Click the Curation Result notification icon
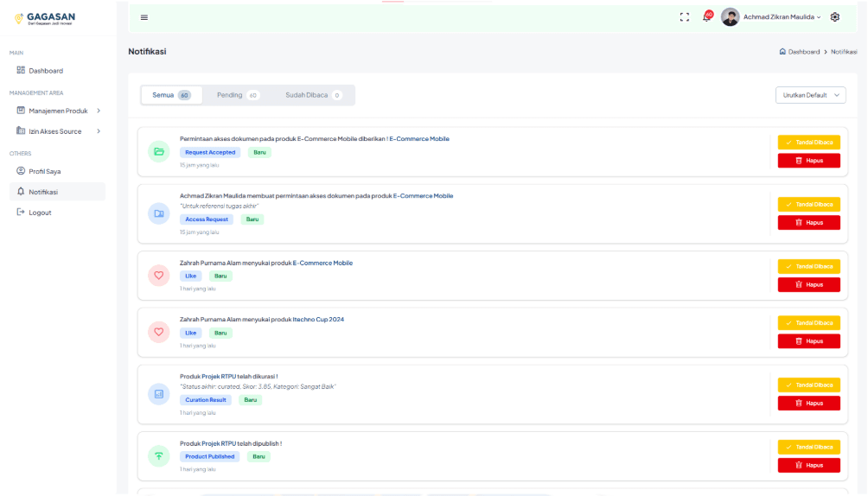This screenshot has height=496, width=868. [x=159, y=394]
